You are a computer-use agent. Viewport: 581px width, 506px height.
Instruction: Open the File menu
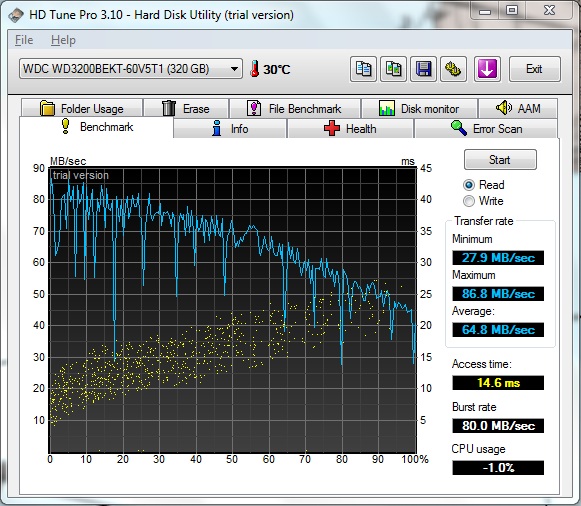point(24,40)
